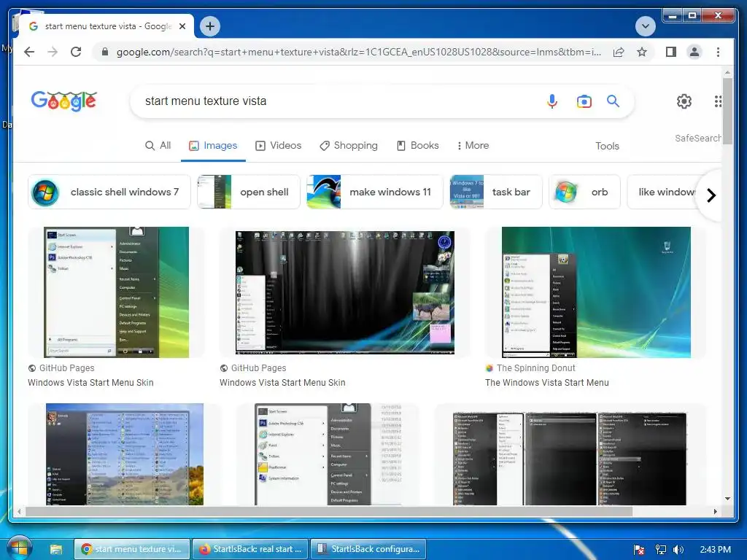The image size is (747, 560).
Task: Submit search with magnifier icon
Action: 613,101
